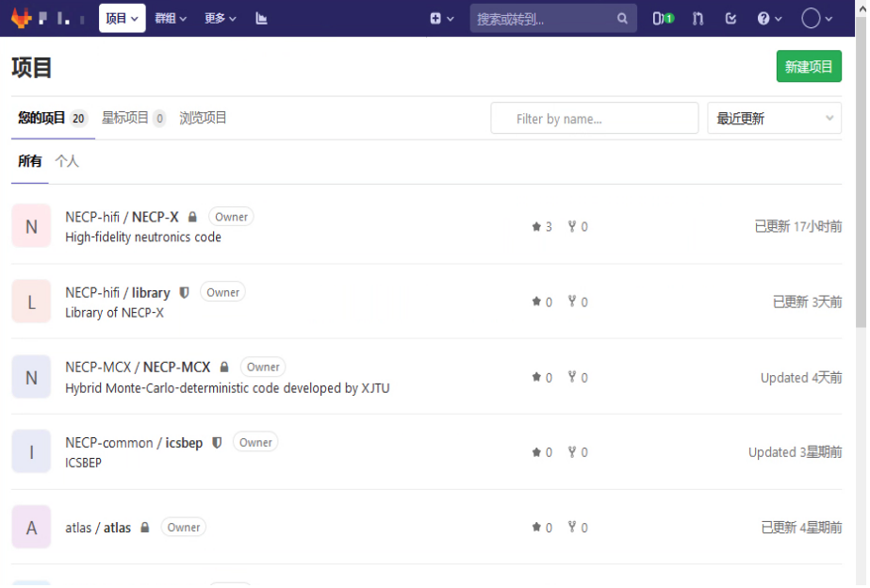Open the 最近更新 sort dropdown
Screen dimensions: 870x588
[x=774, y=119]
